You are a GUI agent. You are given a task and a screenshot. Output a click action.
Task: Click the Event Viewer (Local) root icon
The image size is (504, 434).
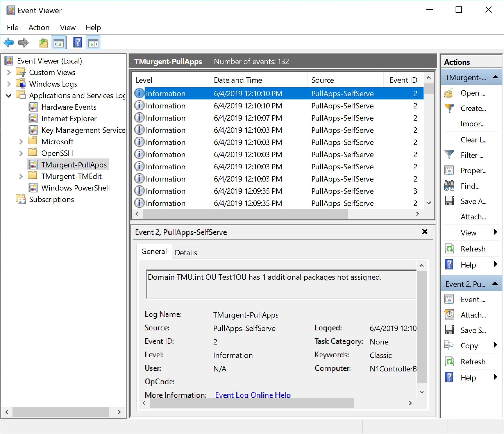click(9, 61)
